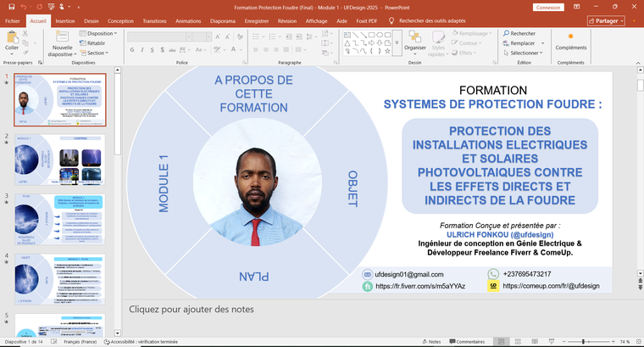This screenshot has height=347, width=644.
Task: Enable normal view in status bar
Action: 502,341
